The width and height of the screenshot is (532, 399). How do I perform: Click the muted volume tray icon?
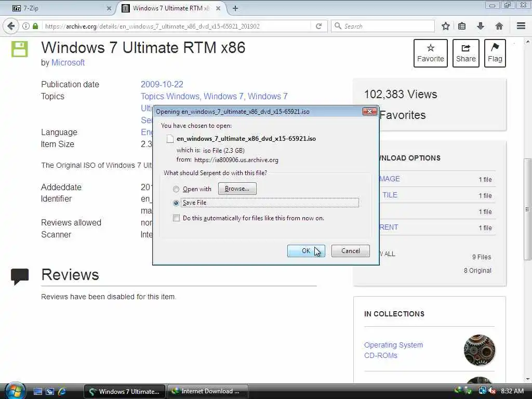pos(492,391)
